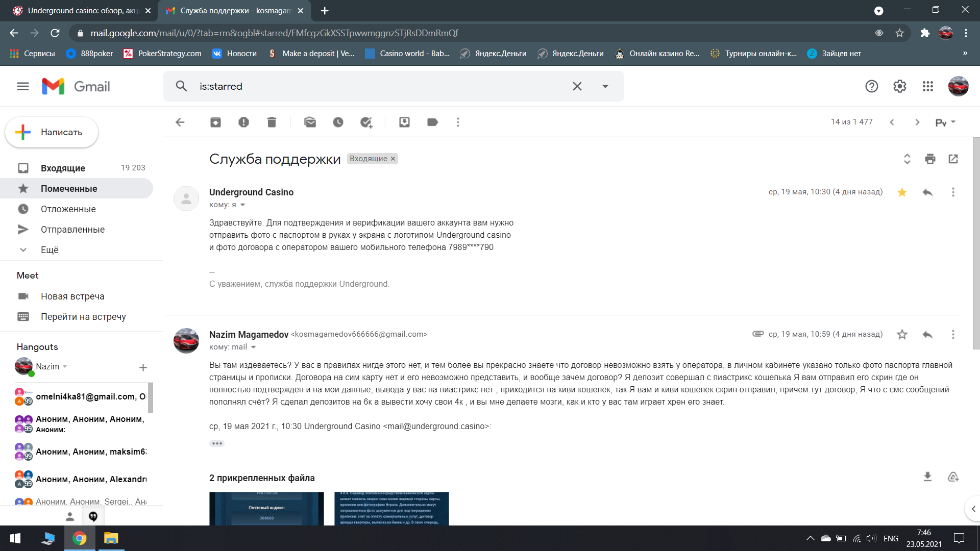Show search options dropdown arrow
980x551 pixels.
tap(605, 86)
